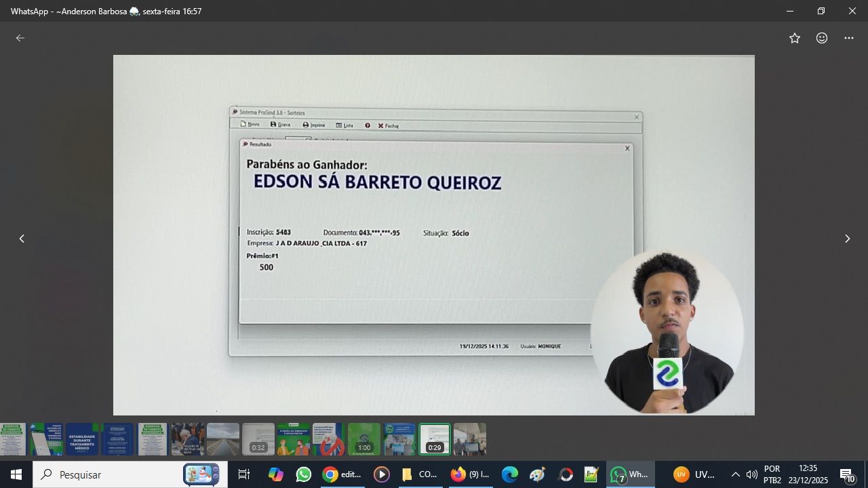Open the 1:00 video thumbnail

(x=364, y=439)
